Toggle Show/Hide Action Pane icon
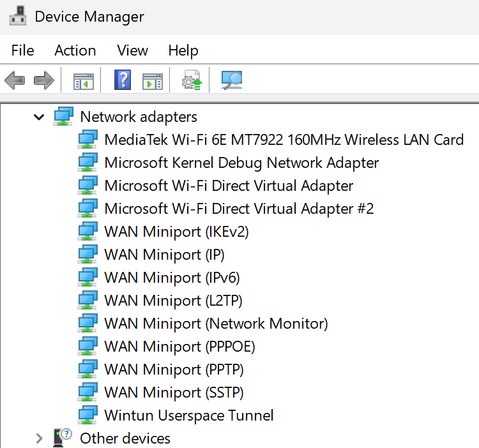Viewport: 479px width, 448px height. 153,81
